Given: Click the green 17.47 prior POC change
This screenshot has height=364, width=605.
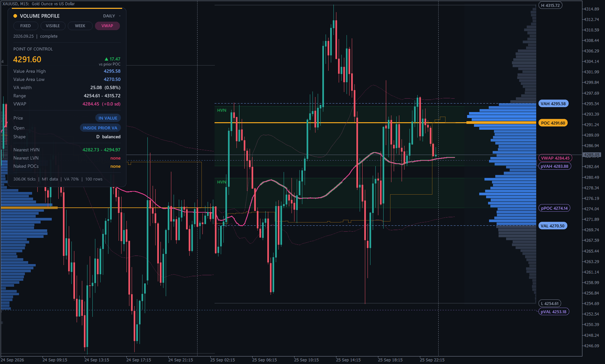Looking at the screenshot, I should [112, 59].
